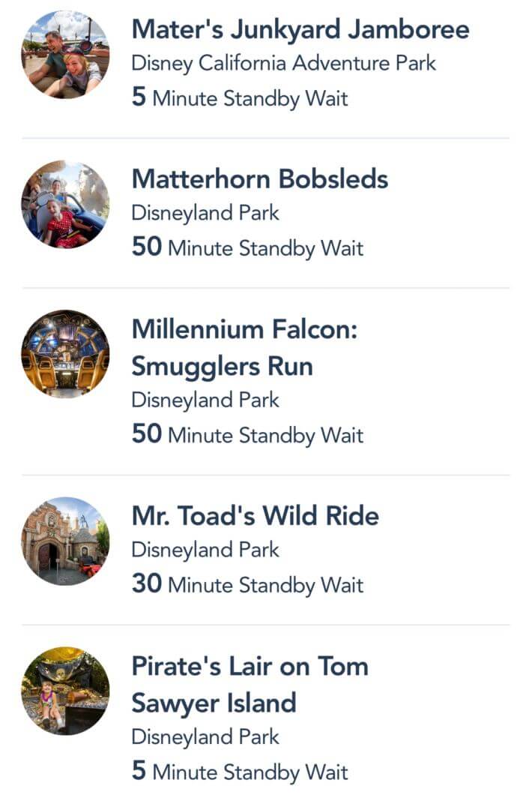This screenshot has width=532, height=810.
Task: Select the Millennium Falcon cockpit thumbnail
Action: pos(65,354)
